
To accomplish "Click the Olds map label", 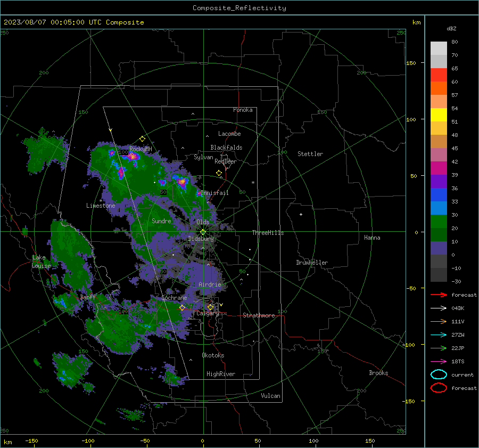I will click(x=203, y=222).
